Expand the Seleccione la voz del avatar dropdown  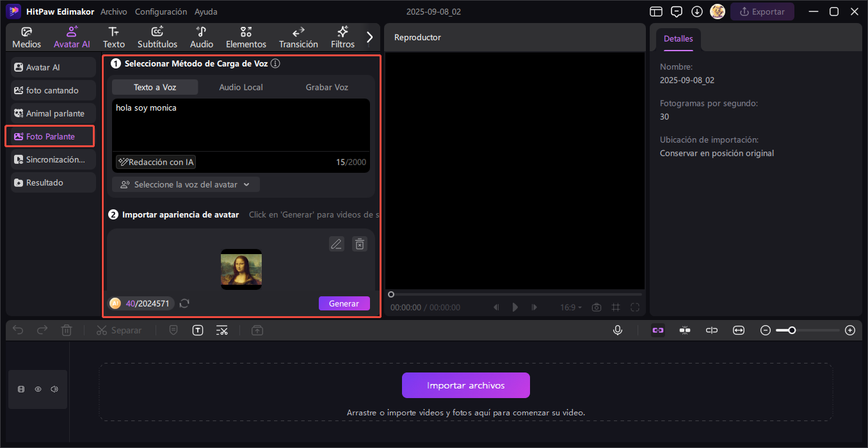click(x=186, y=184)
